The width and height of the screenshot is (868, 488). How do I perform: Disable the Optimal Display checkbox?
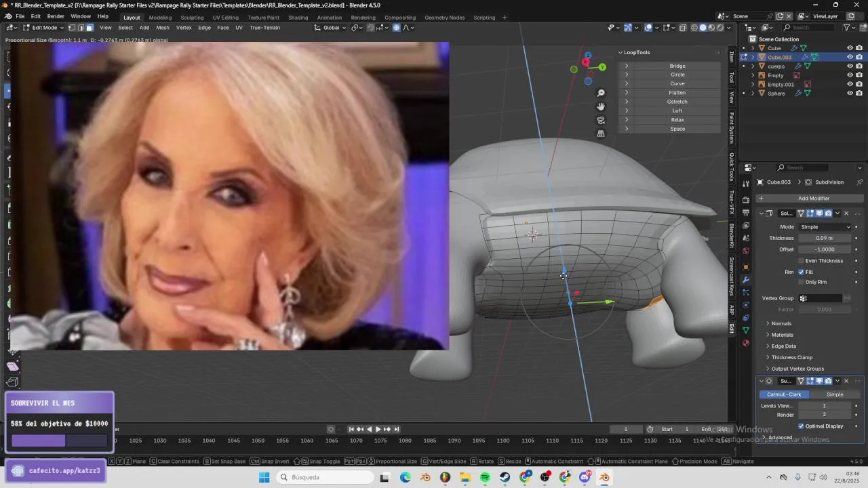pos(802,426)
